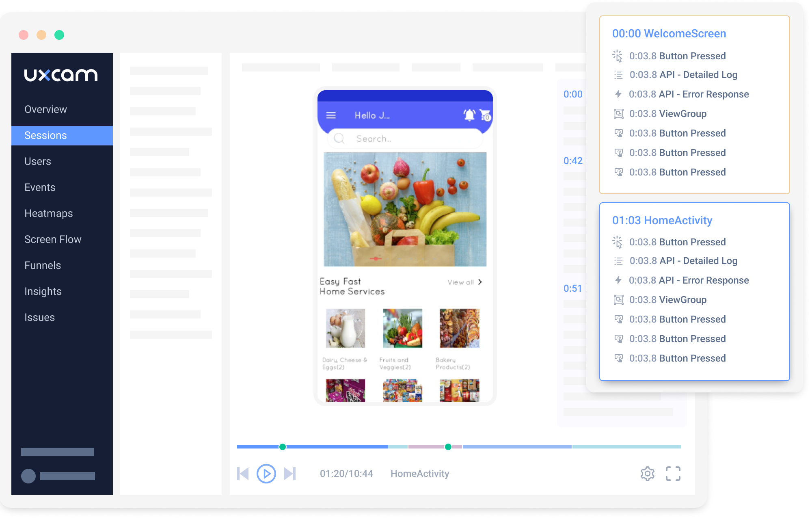Select the Fruits and Veggies category thumbnail
The height and width of the screenshot is (520, 812).
[x=402, y=328]
